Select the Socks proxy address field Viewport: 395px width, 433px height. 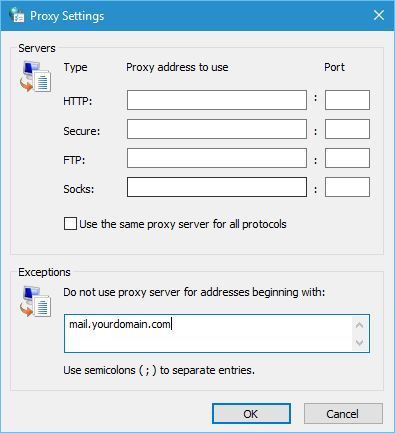click(217, 187)
